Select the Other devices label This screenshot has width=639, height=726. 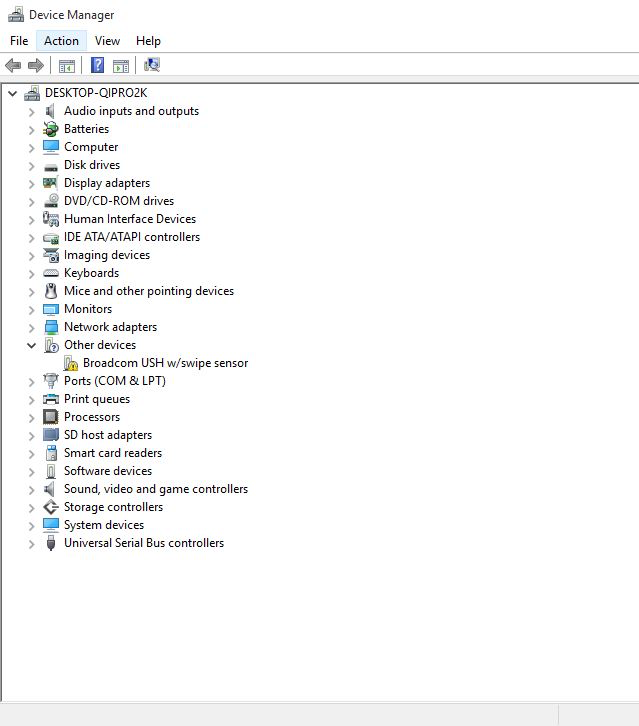tap(100, 345)
